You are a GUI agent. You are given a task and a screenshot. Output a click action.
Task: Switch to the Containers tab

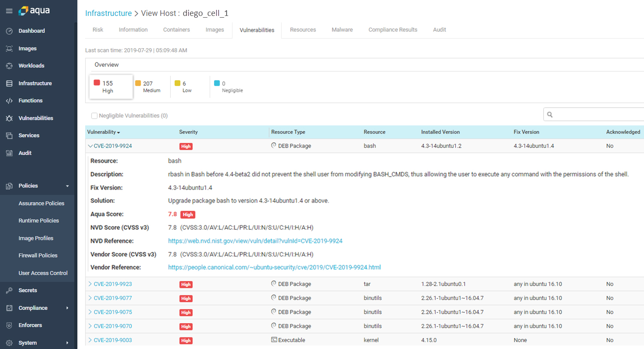coord(177,30)
